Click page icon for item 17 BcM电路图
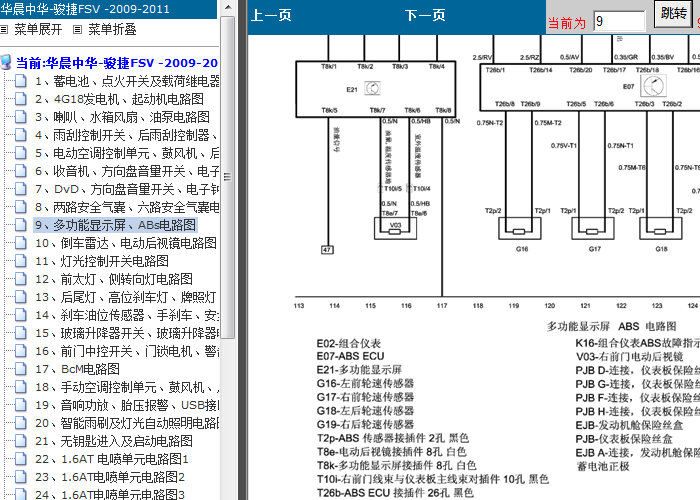This screenshot has width=700, height=500. click(21, 369)
